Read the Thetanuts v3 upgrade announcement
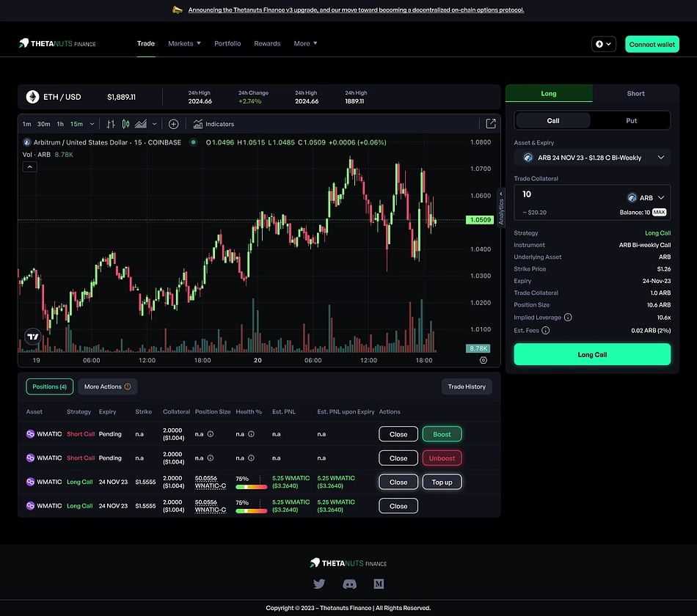This screenshot has height=616, width=697. pyautogui.click(x=356, y=10)
